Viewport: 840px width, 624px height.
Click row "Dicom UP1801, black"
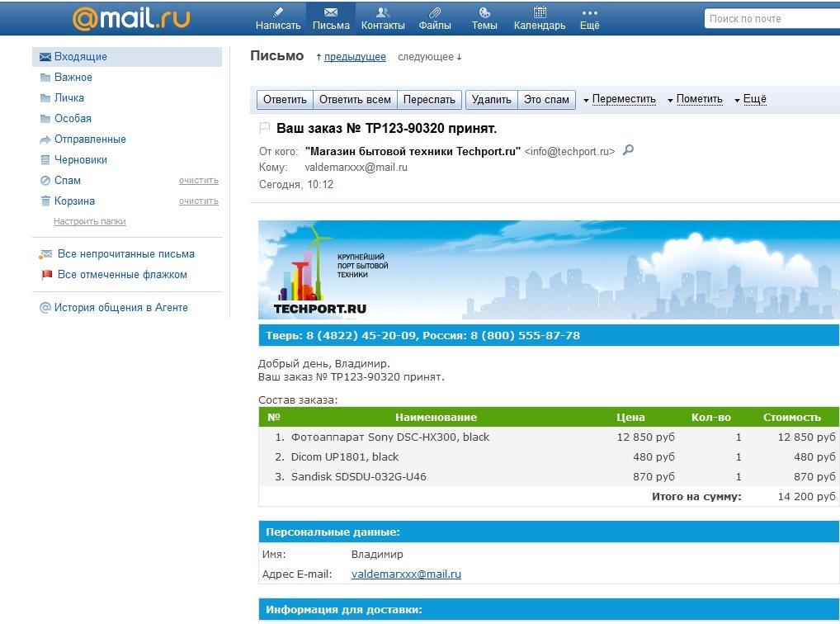click(x=549, y=457)
